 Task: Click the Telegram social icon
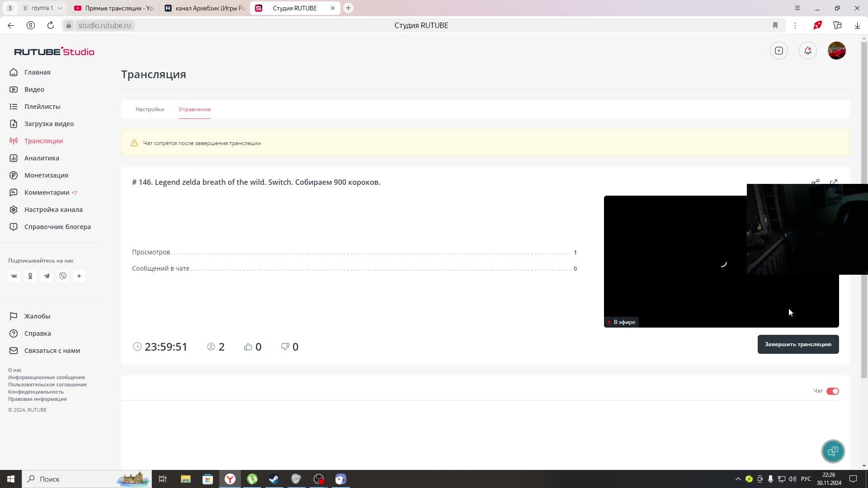point(47,276)
